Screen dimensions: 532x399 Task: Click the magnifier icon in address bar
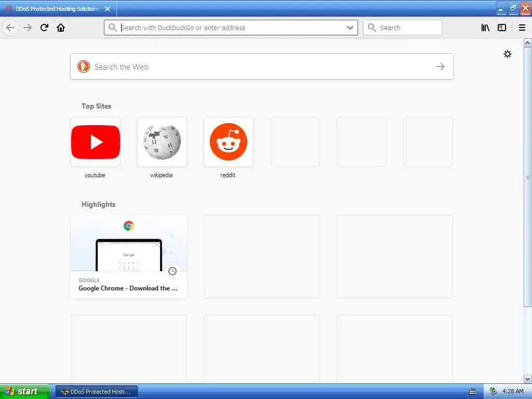113,28
